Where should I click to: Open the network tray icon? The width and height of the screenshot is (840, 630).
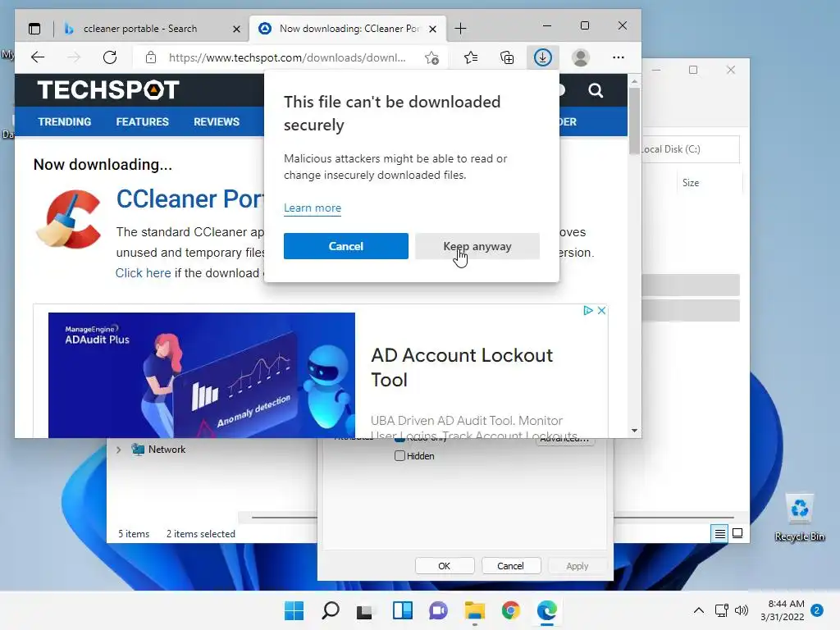coord(722,610)
